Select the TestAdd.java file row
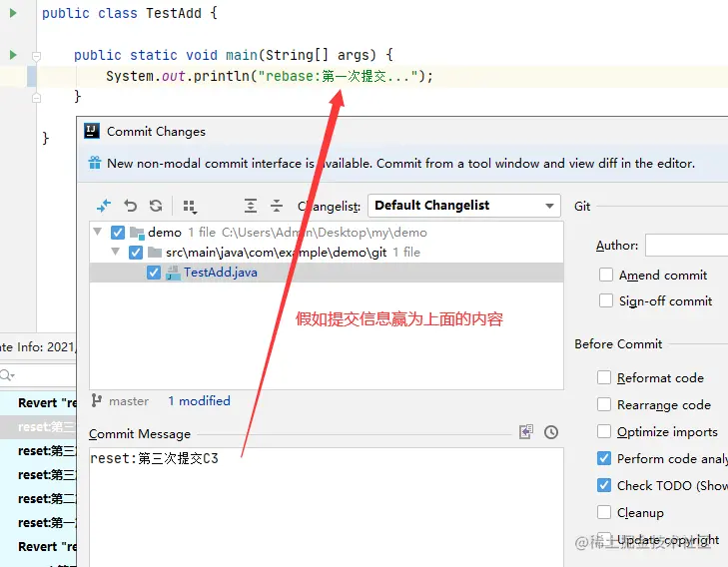 (327, 273)
